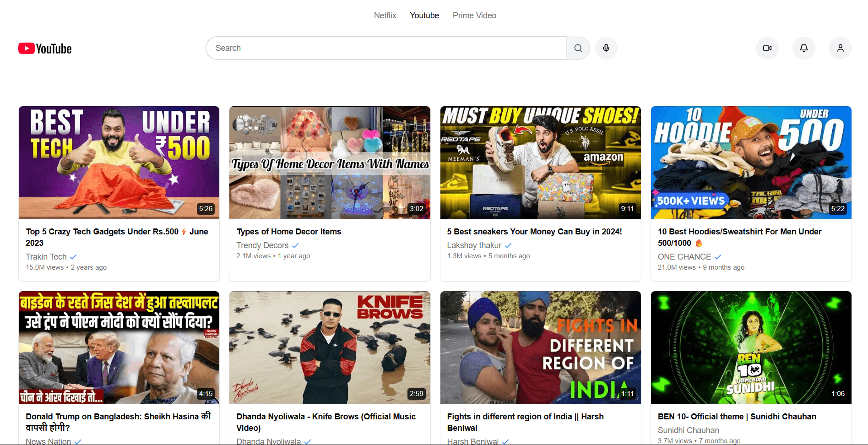Open Donald Trump Bangladesh news thumbnail
The image size is (868, 445).
pos(119,348)
